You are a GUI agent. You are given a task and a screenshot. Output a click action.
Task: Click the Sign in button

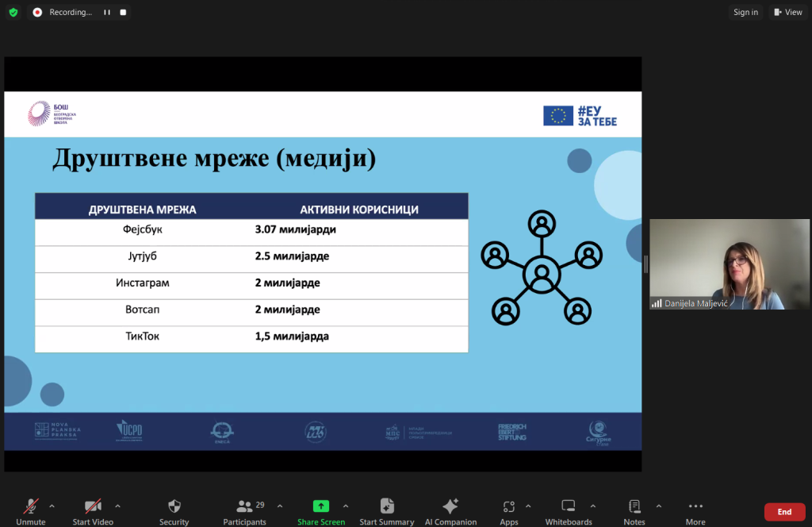[745, 12]
